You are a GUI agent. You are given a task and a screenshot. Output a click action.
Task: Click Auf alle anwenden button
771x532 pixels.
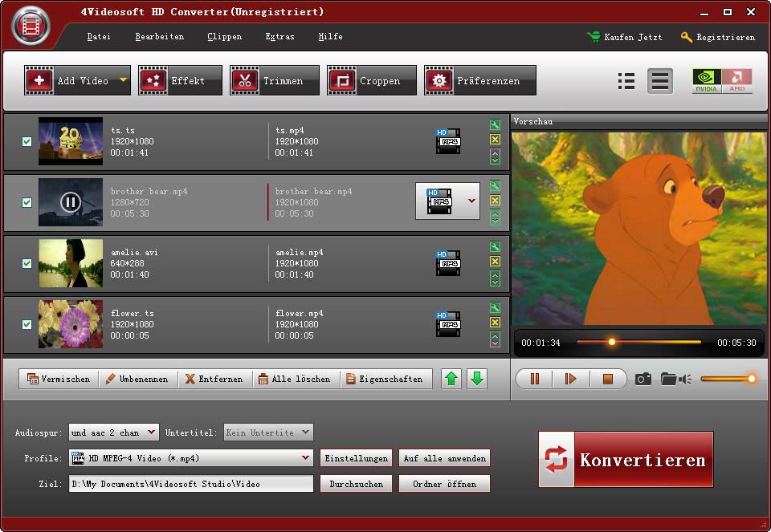pyautogui.click(x=444, y=458)
